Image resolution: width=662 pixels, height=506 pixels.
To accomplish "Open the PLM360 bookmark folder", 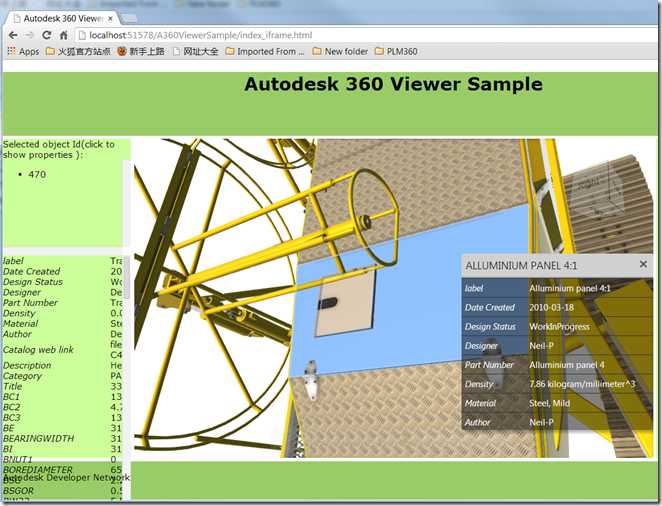I will pos(396,51).
